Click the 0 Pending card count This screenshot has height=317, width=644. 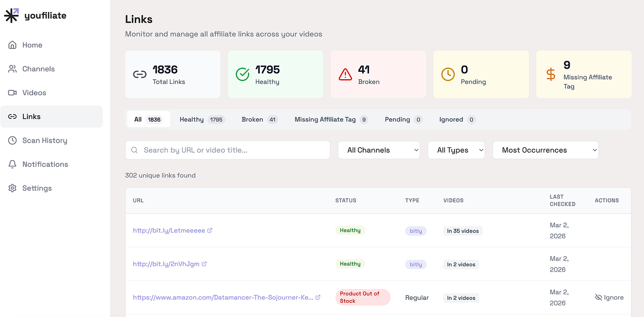coord(465,69)
